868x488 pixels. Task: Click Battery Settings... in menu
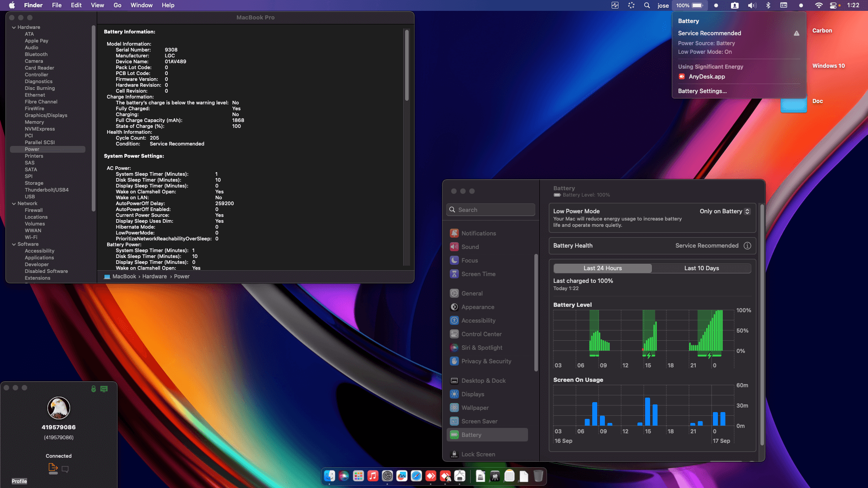tap(702, 91)
